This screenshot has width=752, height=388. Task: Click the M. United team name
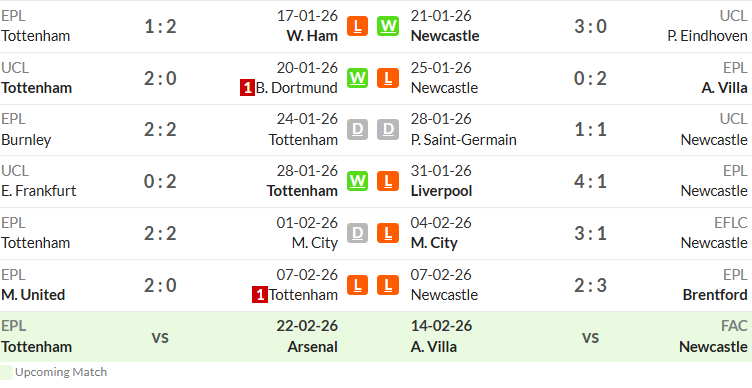[33, 294]
